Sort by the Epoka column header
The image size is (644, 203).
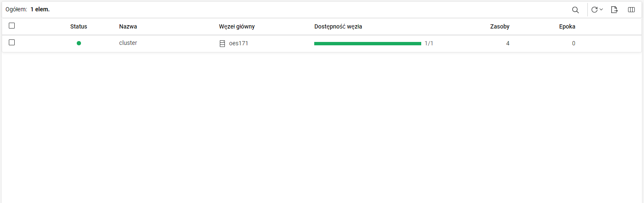tap(567, 26)
